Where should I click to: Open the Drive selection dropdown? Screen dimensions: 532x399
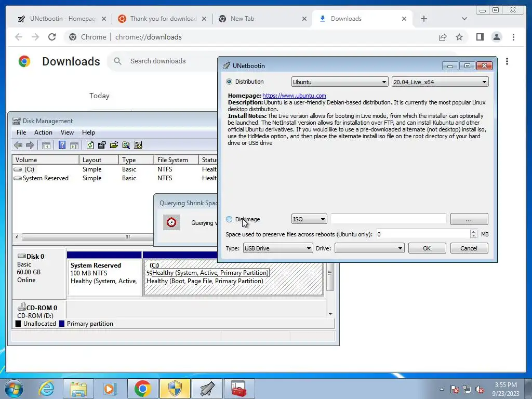click(x=369, y=248)
